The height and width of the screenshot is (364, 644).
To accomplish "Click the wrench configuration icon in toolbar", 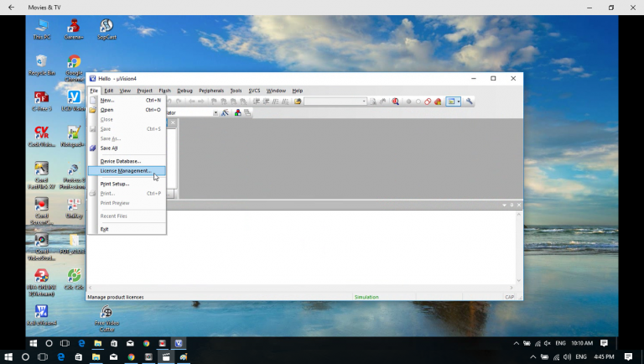I will point(470,101).
